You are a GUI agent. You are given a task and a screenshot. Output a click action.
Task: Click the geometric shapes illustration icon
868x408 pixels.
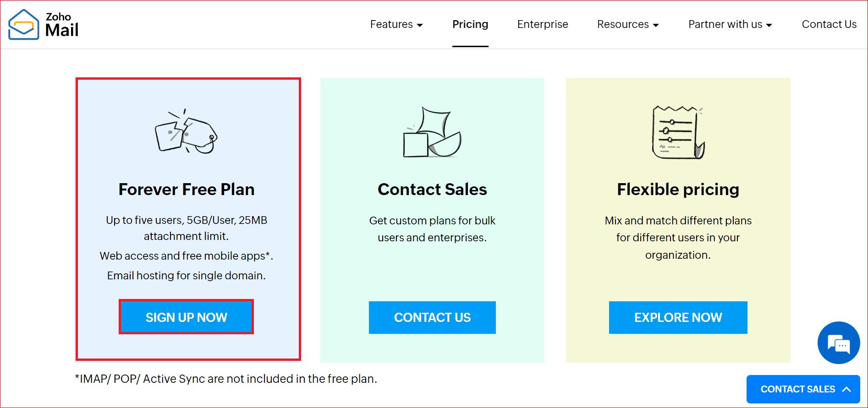coord(432,133)
